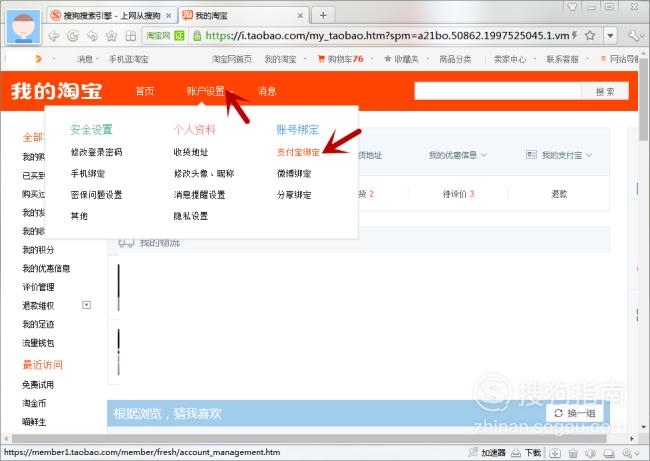Open 下载 in the status bar
Screen dimensions: 650x461
(x=526, y=453)
